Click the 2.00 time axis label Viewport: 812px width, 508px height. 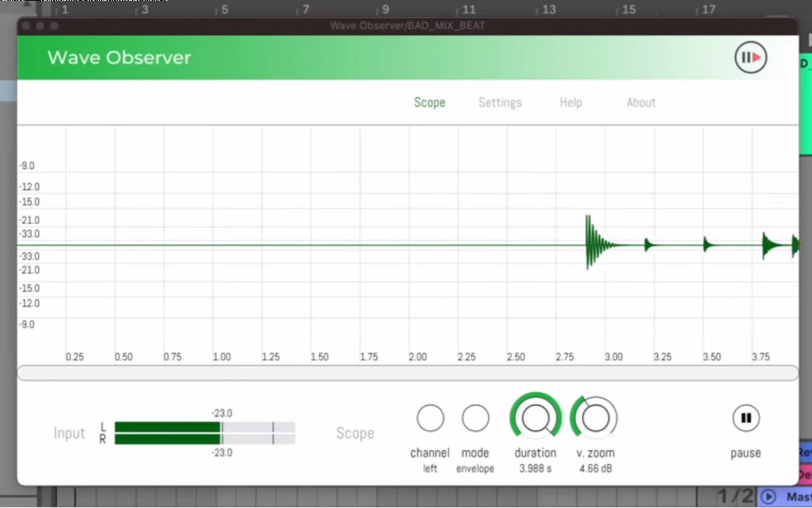click(417, 357)
